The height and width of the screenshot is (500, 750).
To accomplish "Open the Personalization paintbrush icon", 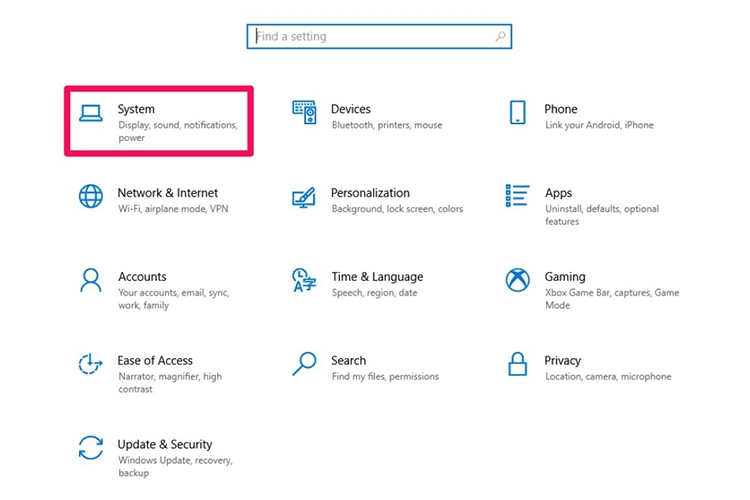I will click(304, 196).
